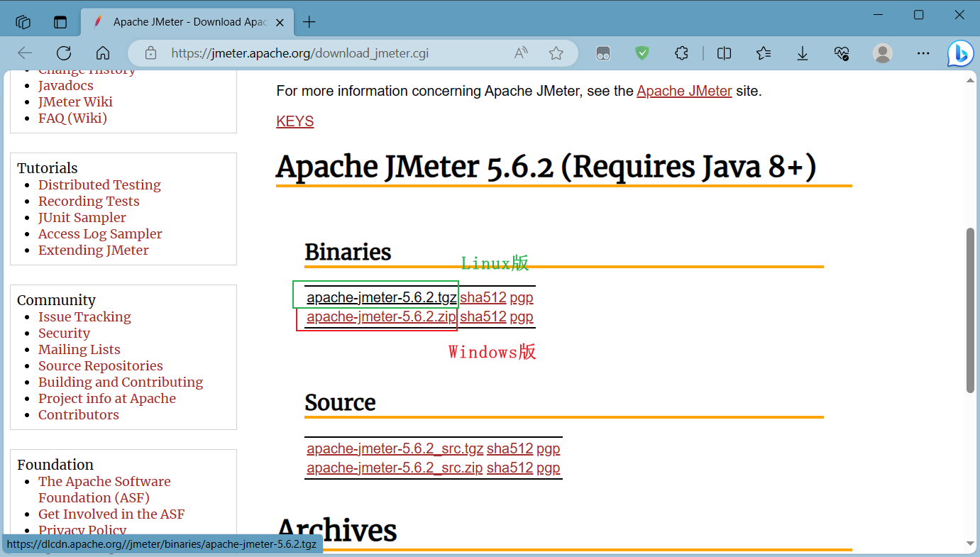
Task: Open Recording Tests tutorial
Action: 89,201
